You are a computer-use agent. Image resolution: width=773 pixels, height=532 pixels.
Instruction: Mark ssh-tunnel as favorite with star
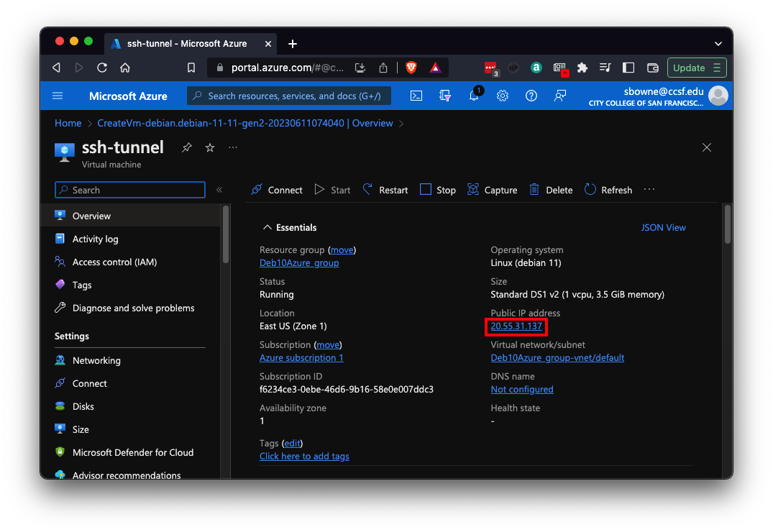tap(210, 147)
